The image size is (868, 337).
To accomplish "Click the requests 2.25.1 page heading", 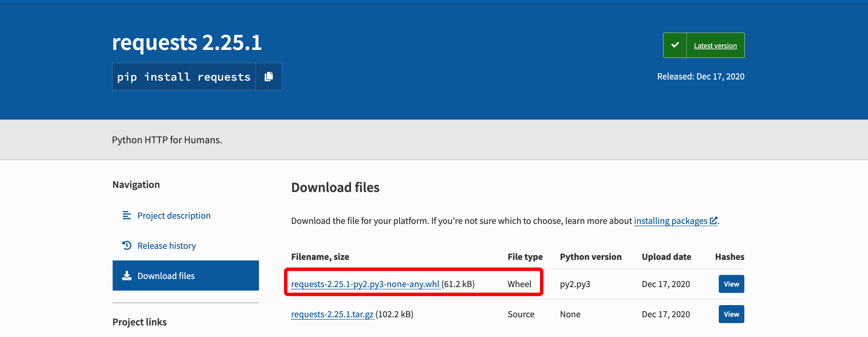I will pyautogui.click(x=187, y=43).
